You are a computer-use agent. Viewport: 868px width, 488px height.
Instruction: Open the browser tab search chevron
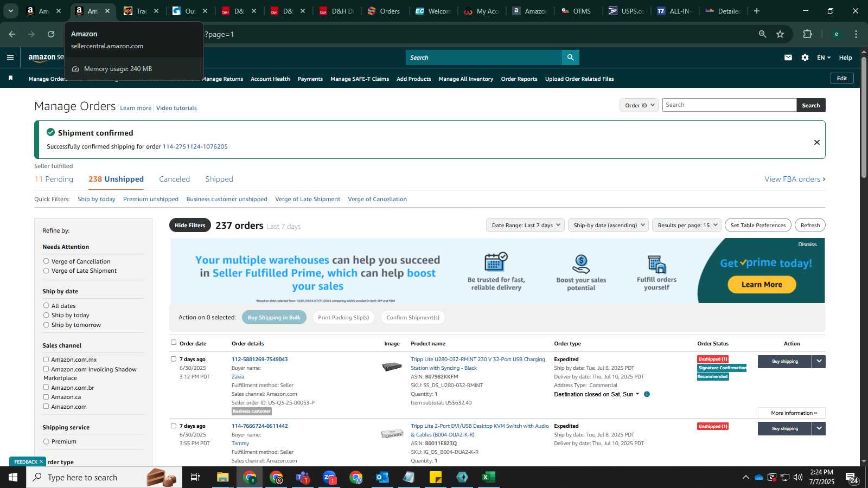[x=10, y=11]
